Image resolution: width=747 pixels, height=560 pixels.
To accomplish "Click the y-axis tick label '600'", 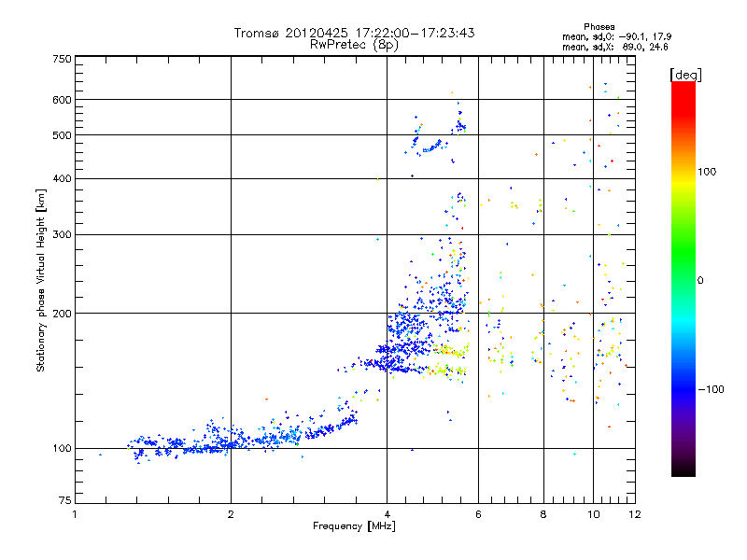I will (x=63, y=100).
